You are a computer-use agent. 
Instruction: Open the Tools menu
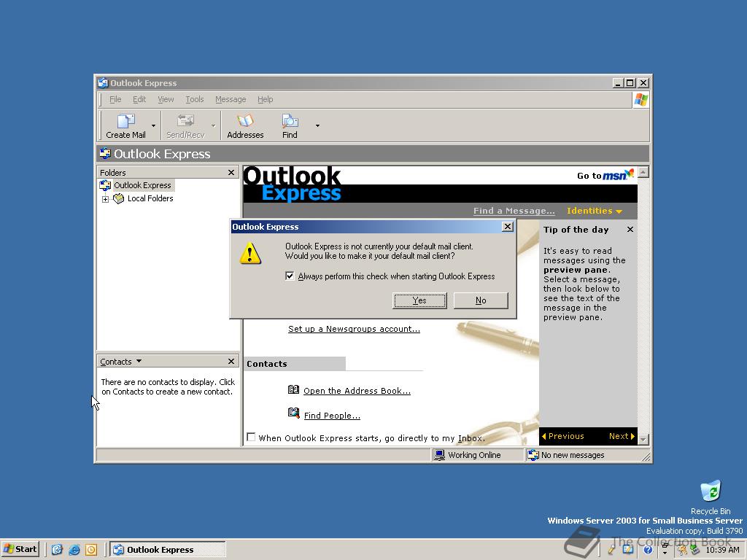[x=194, y=99]
